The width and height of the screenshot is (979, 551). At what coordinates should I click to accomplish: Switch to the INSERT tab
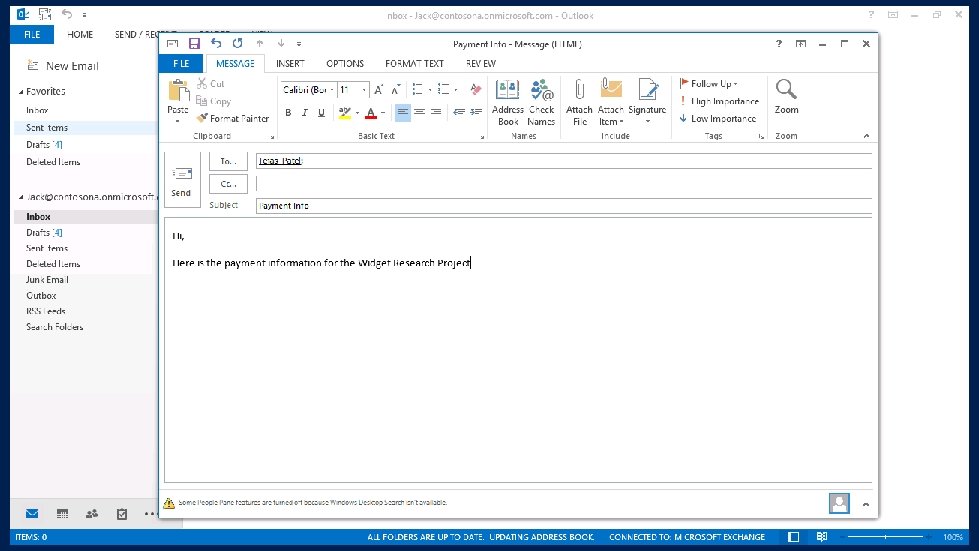[290, 64]
